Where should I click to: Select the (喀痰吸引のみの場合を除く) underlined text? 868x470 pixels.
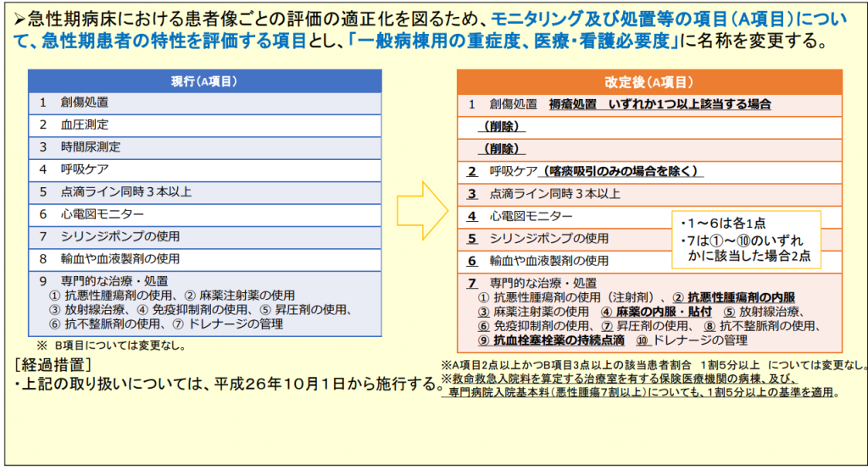pyautogui.click(x=620, y=171)
